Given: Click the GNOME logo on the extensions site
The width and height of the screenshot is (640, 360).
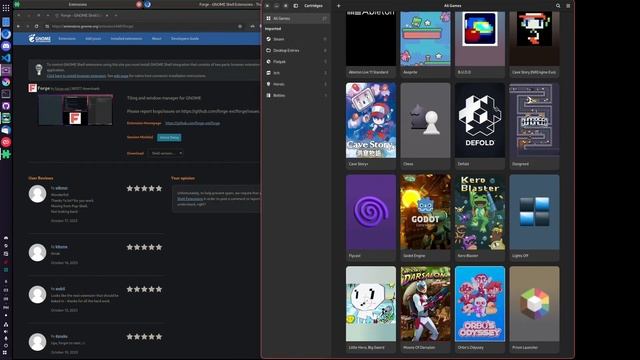Looking at the screenshot, I should point(40,38).
